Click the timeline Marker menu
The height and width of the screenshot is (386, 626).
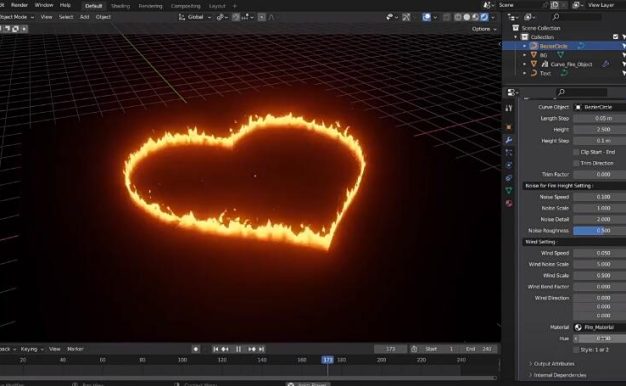pyautogui.click(x=75, y=349)
